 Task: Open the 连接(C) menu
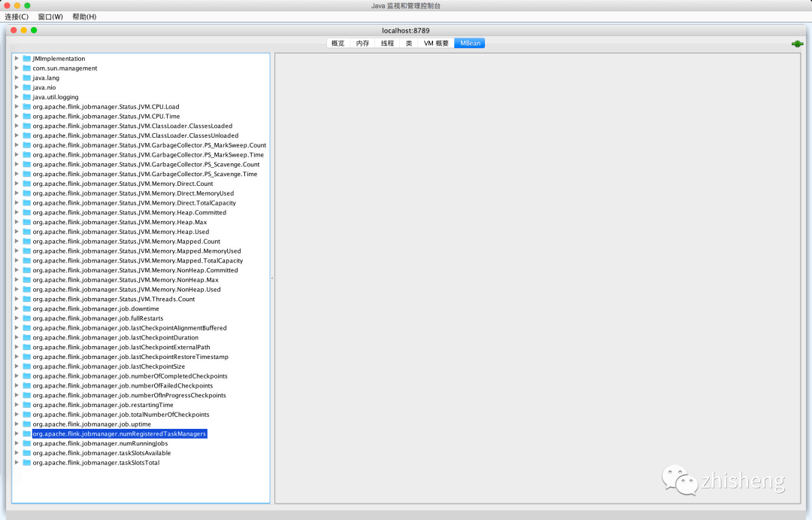tap(17, 17)
